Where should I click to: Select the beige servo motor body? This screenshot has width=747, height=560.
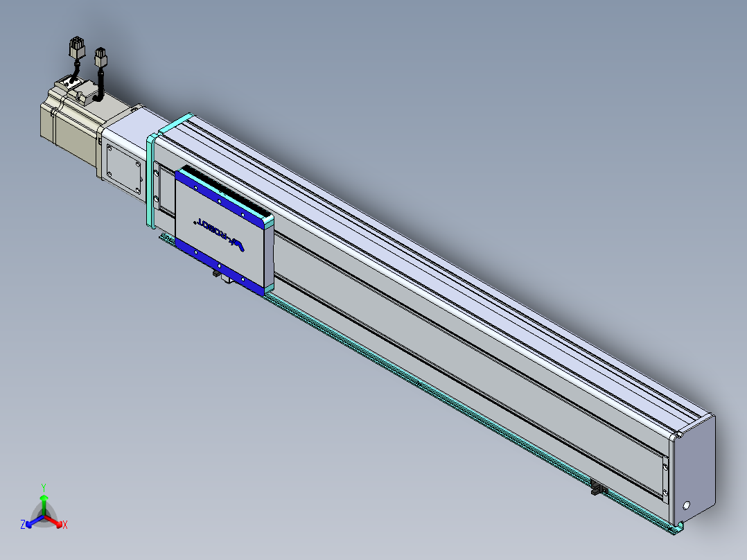point(71,124)
